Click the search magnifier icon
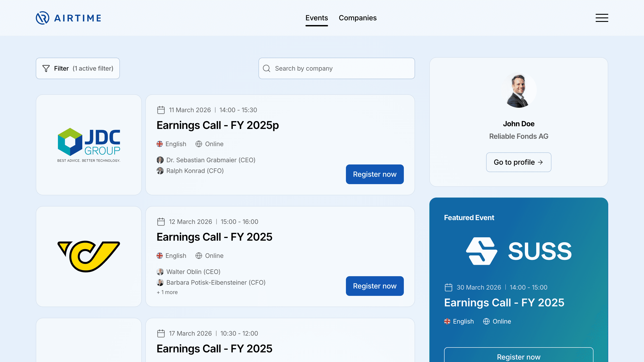This screenshot has width=644, height=362. click(x=267, y=68)
